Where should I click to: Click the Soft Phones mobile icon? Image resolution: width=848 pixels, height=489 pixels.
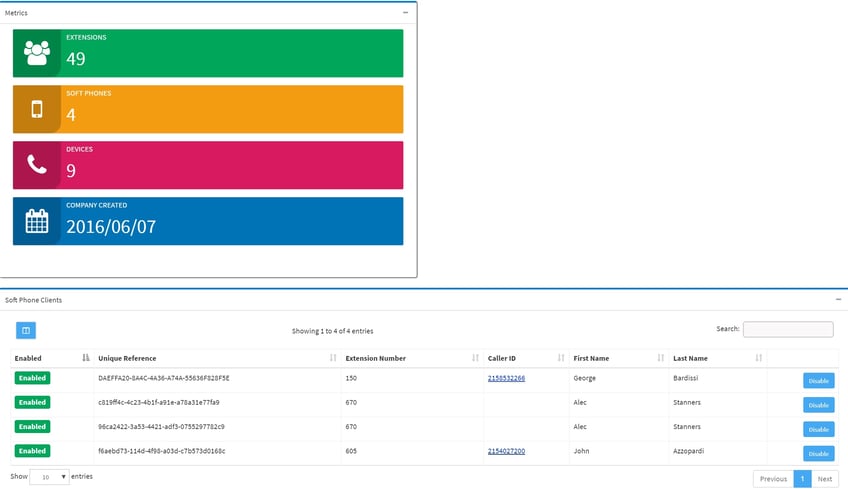click(37, 109)
